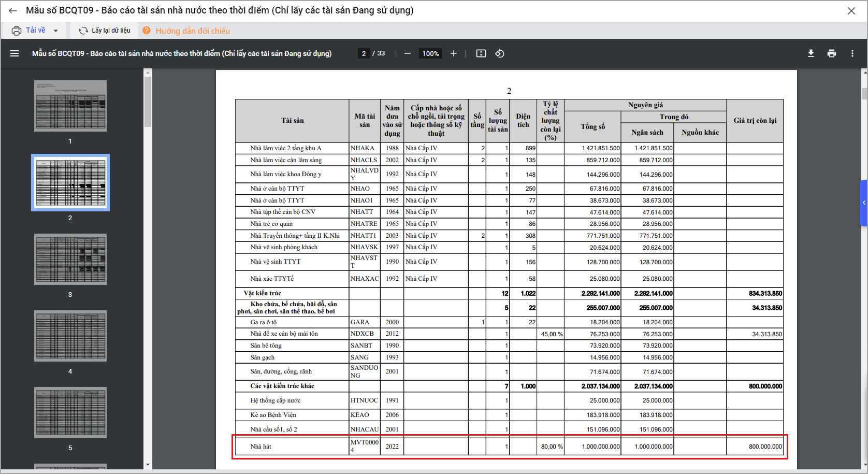Click the page number input field
Screen dimensions: 868x474
[364, 53]
